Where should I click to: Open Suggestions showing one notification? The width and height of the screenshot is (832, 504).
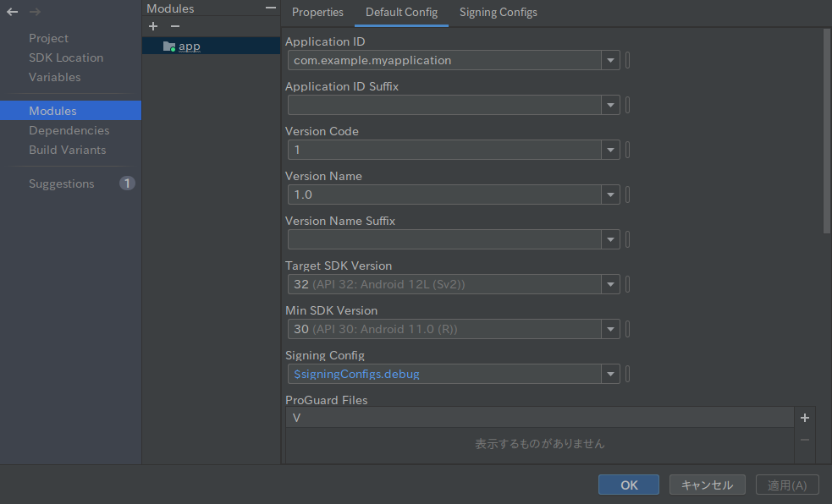click(x=61, y=184)
